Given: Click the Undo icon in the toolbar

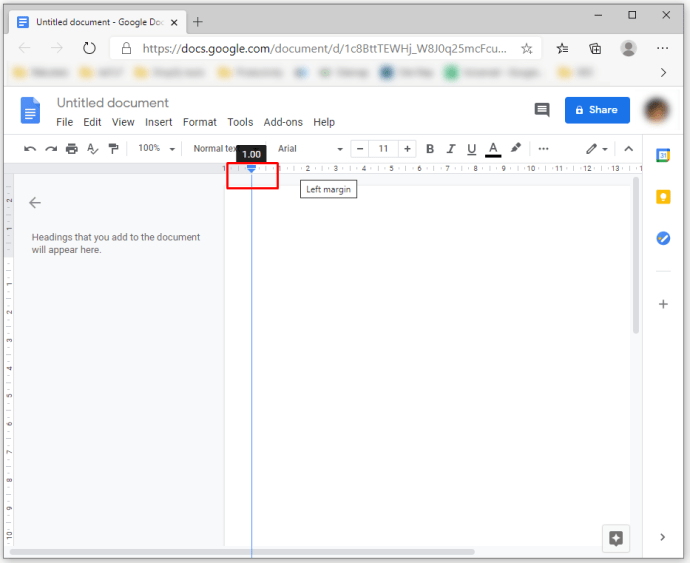Looking at the screenshot, I should [29, 149].
